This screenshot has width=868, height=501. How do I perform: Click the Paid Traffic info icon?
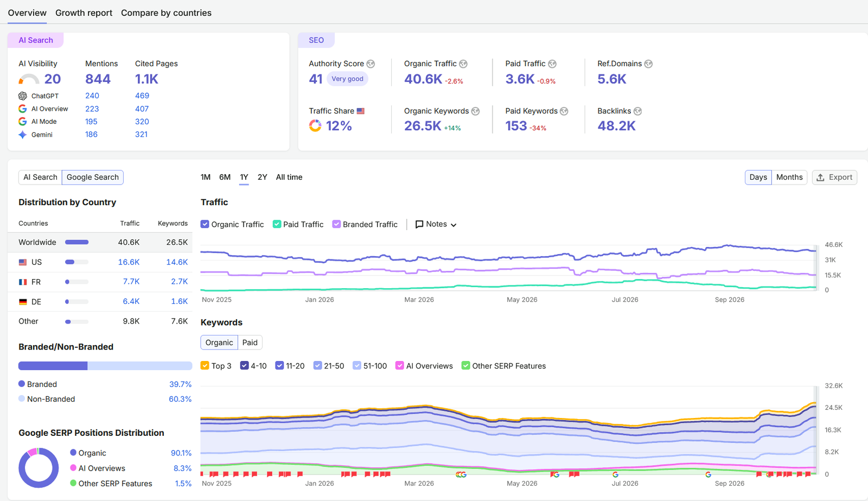[x=552, y=64]
